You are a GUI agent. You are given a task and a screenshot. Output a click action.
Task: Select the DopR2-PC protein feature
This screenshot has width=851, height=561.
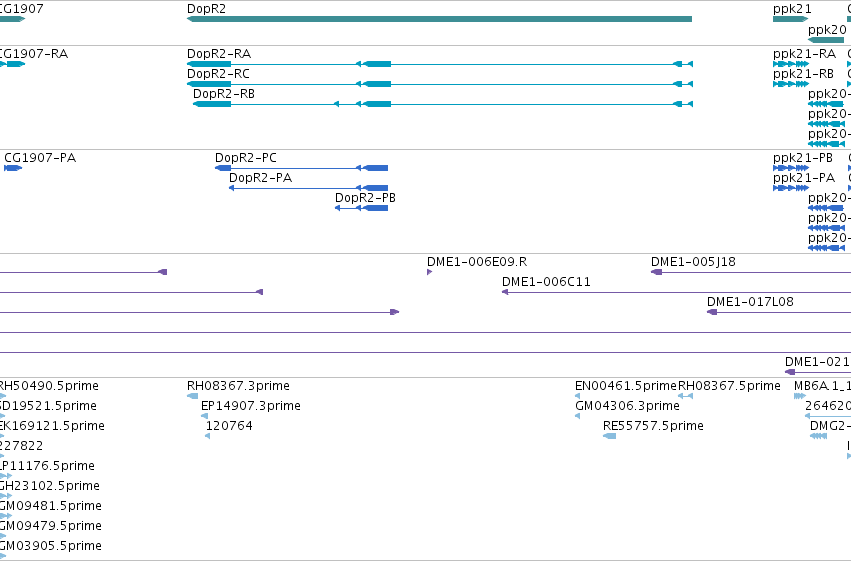(x=301, y=168)
